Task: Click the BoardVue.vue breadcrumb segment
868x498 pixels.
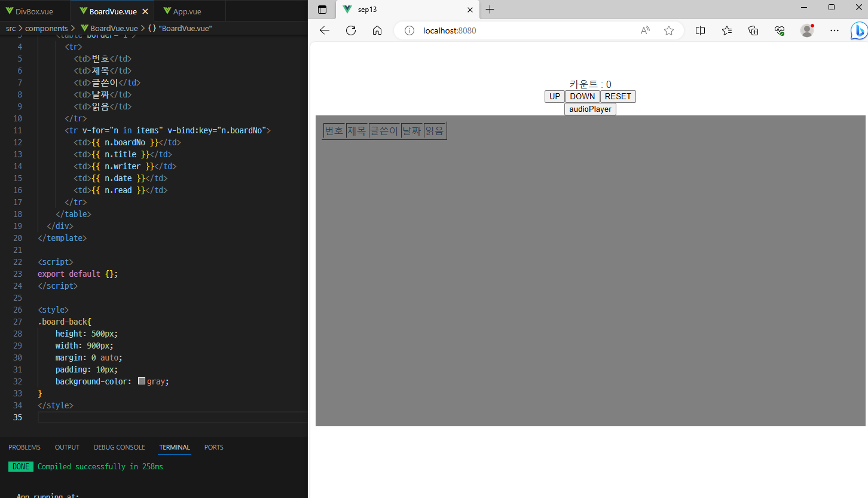Action: point(109,28)
